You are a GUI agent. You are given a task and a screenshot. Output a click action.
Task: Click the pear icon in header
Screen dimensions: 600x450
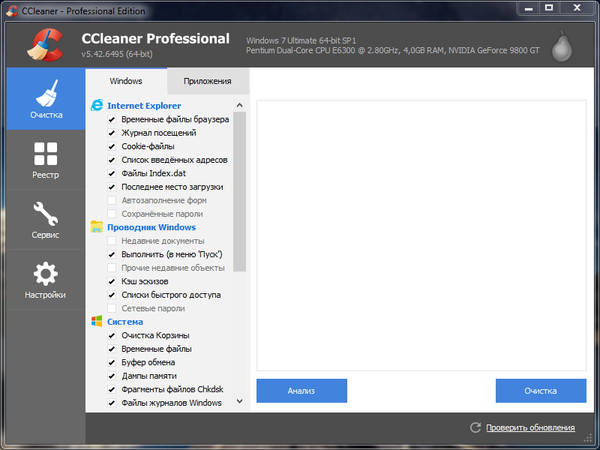coord(566,43)
